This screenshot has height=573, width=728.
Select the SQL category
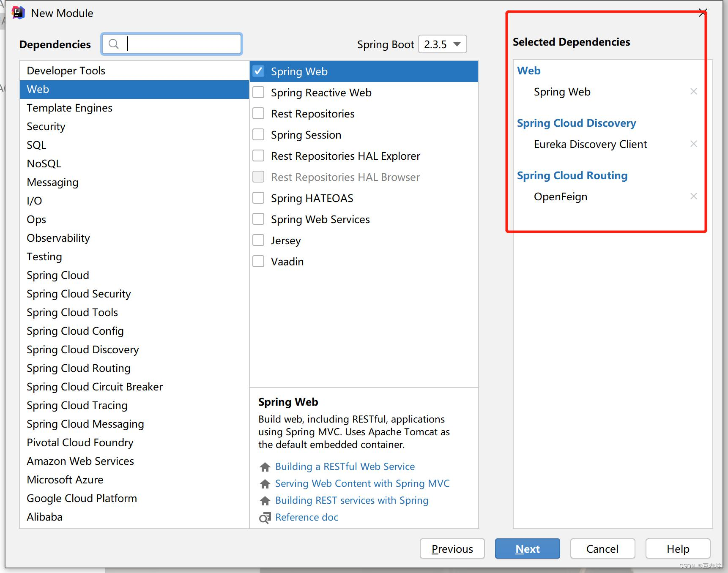click(134, 145)
